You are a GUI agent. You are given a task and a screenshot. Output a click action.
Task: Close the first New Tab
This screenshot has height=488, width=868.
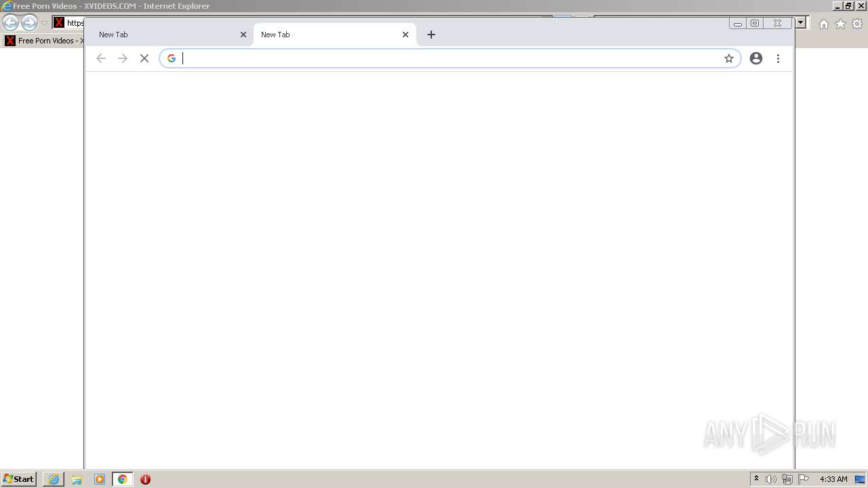click(243, 35)
